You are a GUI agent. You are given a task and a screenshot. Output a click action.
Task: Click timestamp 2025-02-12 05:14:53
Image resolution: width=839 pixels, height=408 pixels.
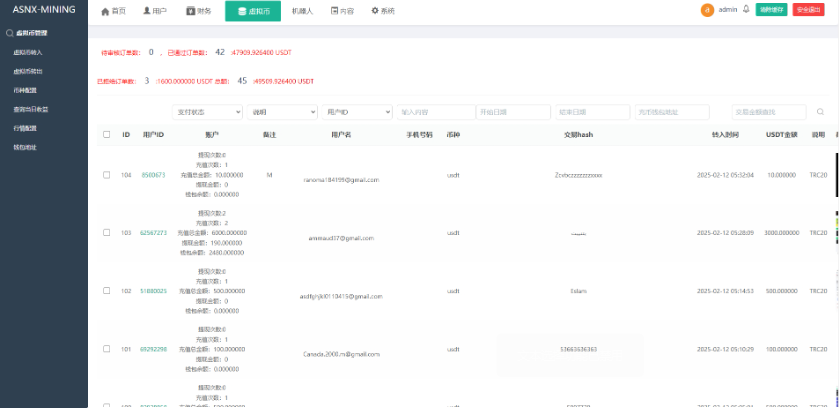tap(725, 291)
